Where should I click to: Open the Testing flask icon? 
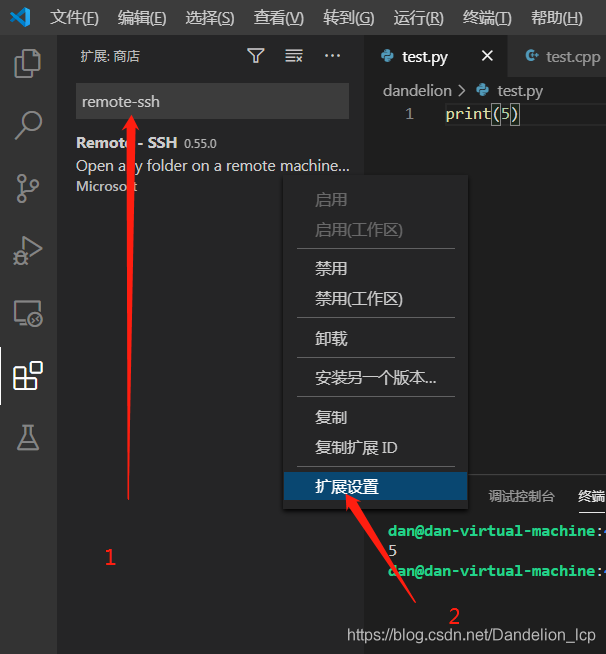28,437
